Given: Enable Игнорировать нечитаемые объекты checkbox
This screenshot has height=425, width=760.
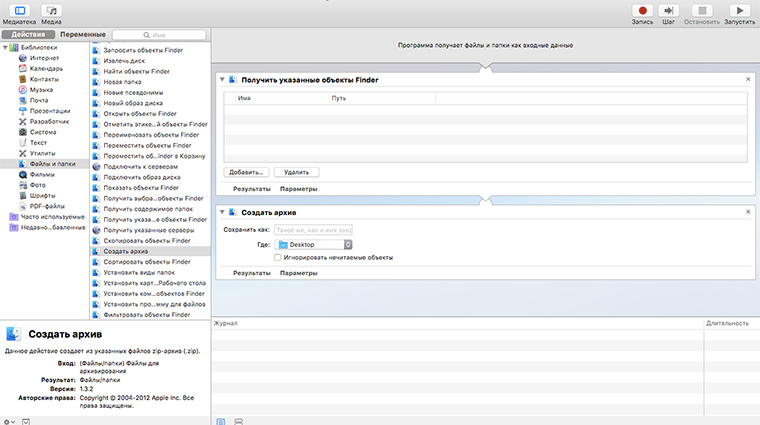Looking at the screenshot, I should click(x=277, y=257).
